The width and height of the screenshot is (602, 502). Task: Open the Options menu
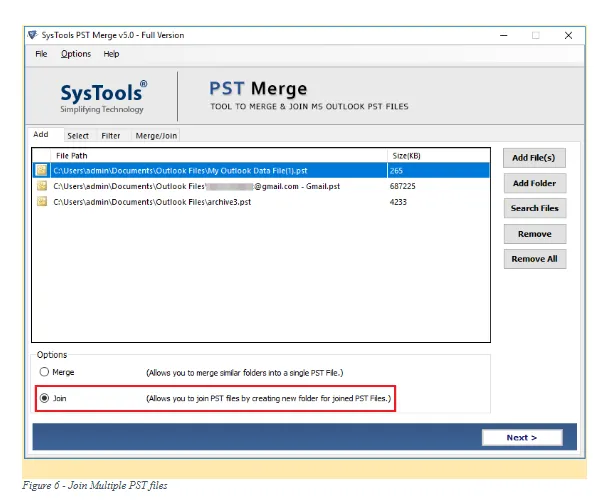click(x=76, y=54)
